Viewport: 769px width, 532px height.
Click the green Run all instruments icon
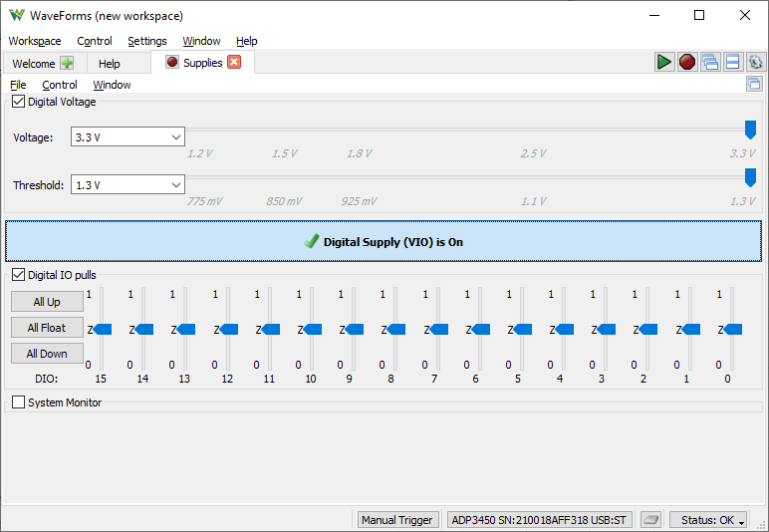click(x=664, y=63)
